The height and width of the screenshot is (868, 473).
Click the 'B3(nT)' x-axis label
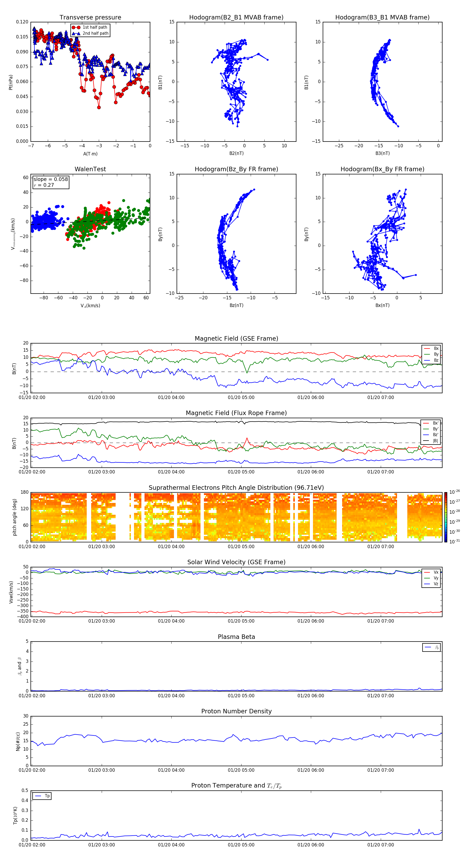click(x=382, y=153)
